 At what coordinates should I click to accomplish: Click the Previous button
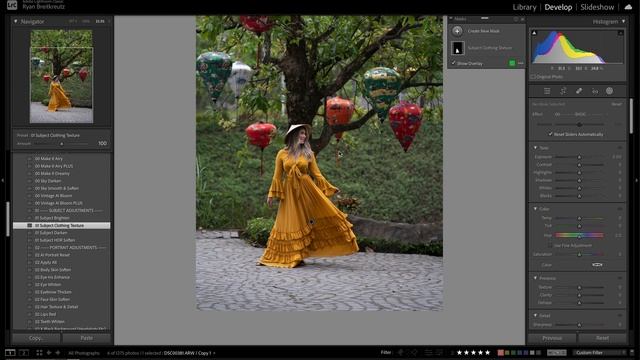pyautogui.click(x=552, y=338)
